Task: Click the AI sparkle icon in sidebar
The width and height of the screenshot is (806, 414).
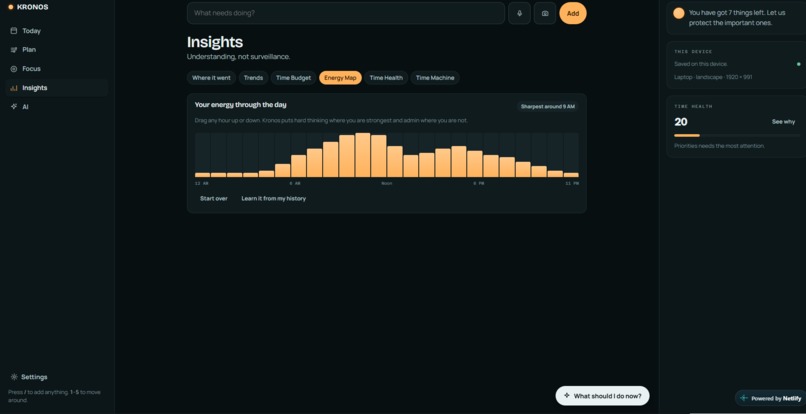Action: point(14,107)
